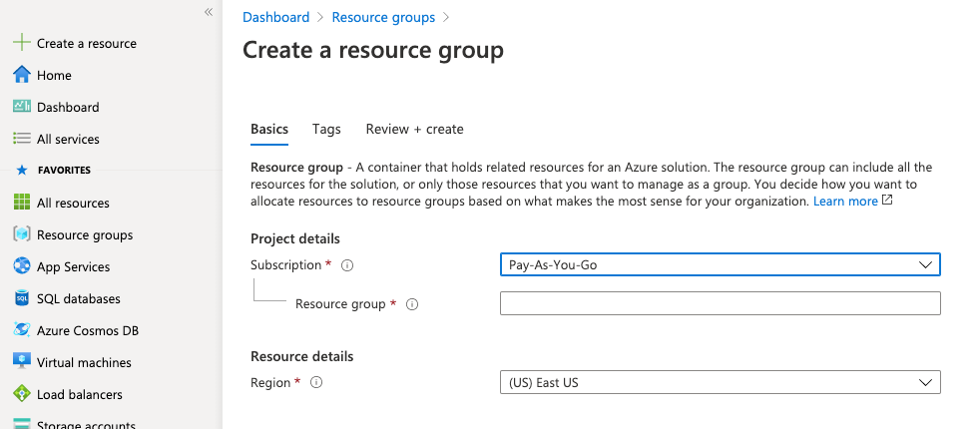Open the Load balancers icon
Screen dimensions: 980x429
point(21,394)
